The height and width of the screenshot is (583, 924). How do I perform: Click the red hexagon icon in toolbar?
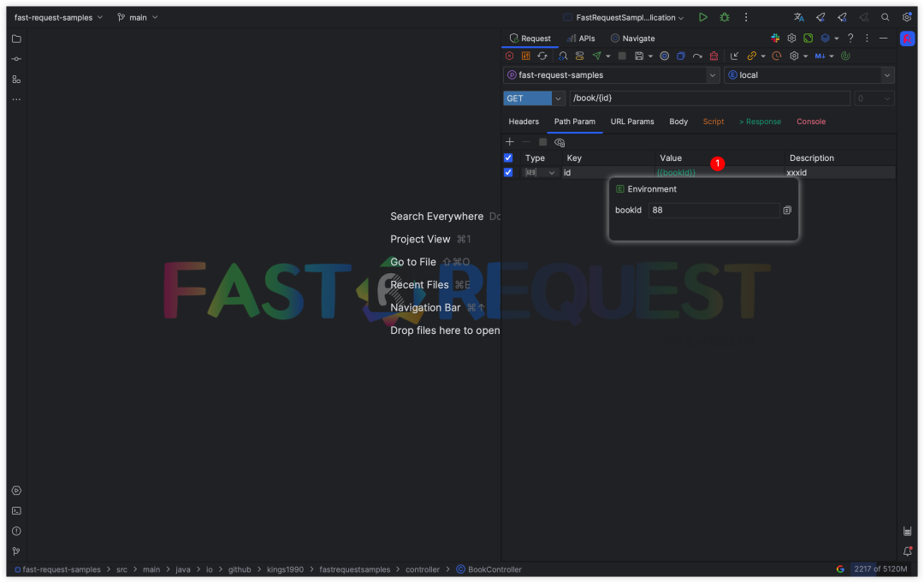pyautogui.click(x=510, y=56)
